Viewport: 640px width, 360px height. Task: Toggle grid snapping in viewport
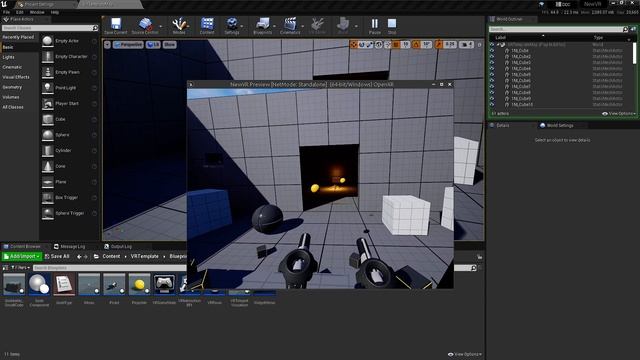coord(396,44)
